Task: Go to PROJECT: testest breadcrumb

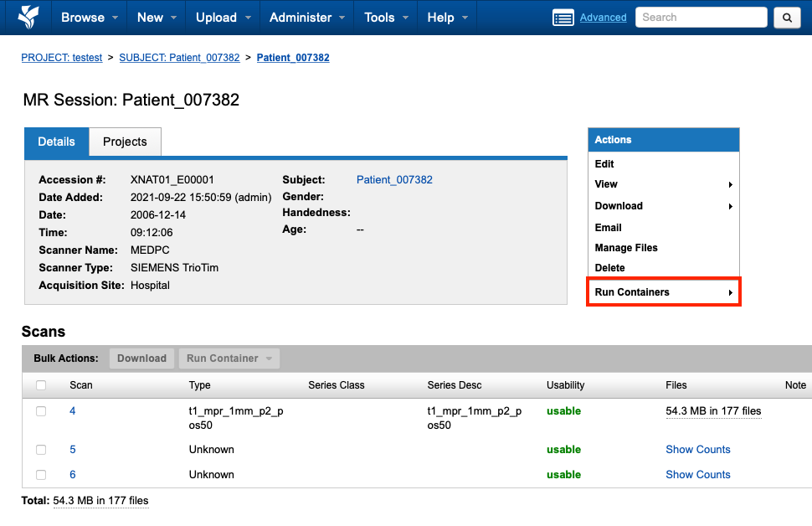Action: pos(62,58)
